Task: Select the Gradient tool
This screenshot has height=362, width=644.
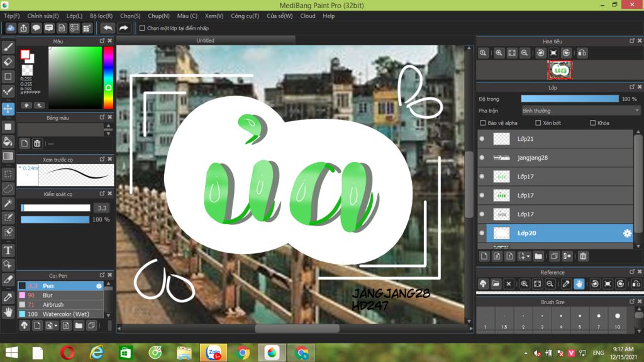Action: coord(8,156)
